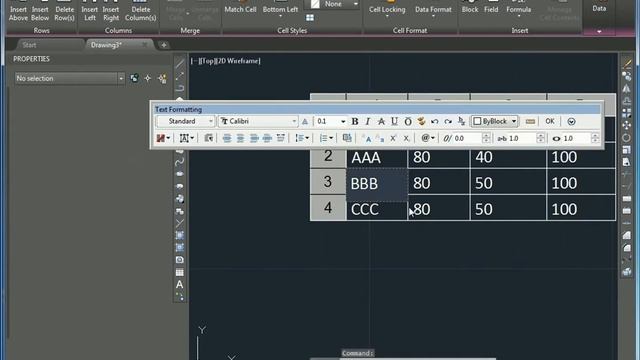
Task: Toggle Overline formatting
Action: coord(408,121)
